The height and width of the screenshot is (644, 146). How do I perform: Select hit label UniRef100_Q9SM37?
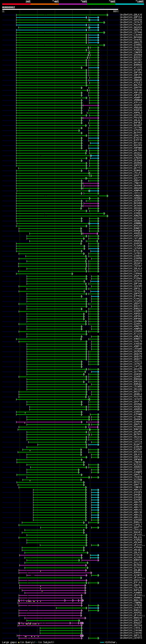131,105
